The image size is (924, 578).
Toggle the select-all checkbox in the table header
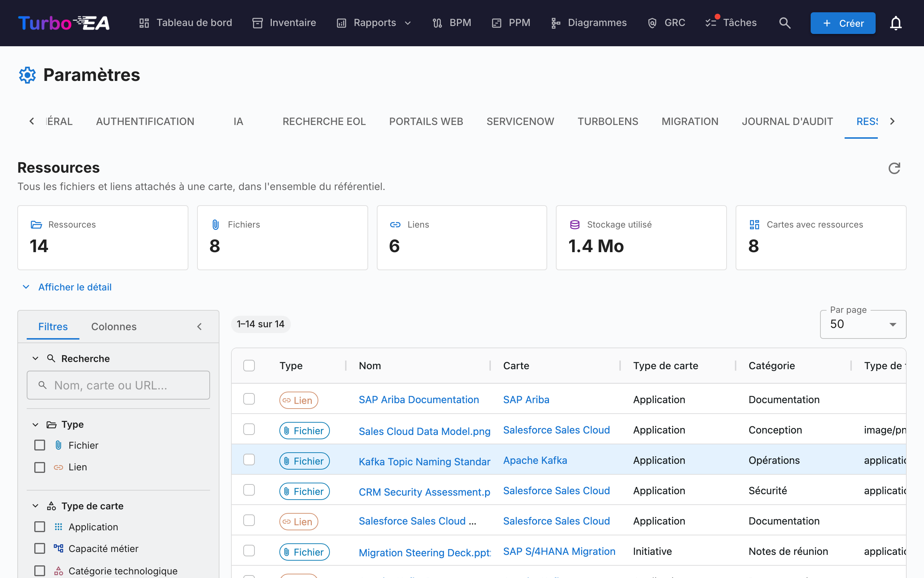(249, 366)
